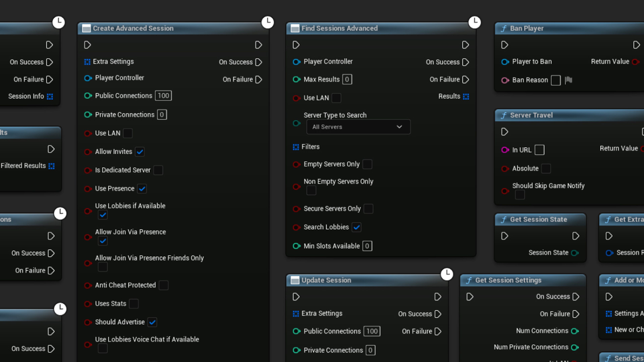The image size is (644, 362).
Task: Select the Create Advanced Session node title
Action: [133, 28]
